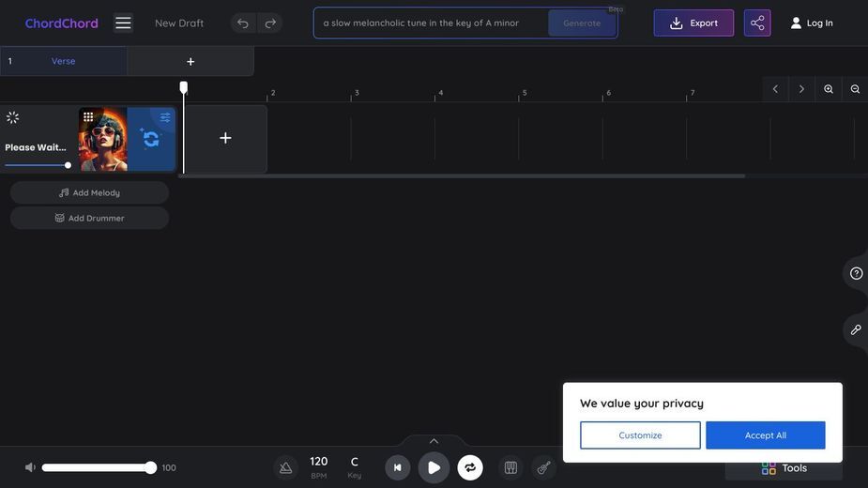Open the pen tool side icon
868x488 pixels.
(x=856, y=330)
